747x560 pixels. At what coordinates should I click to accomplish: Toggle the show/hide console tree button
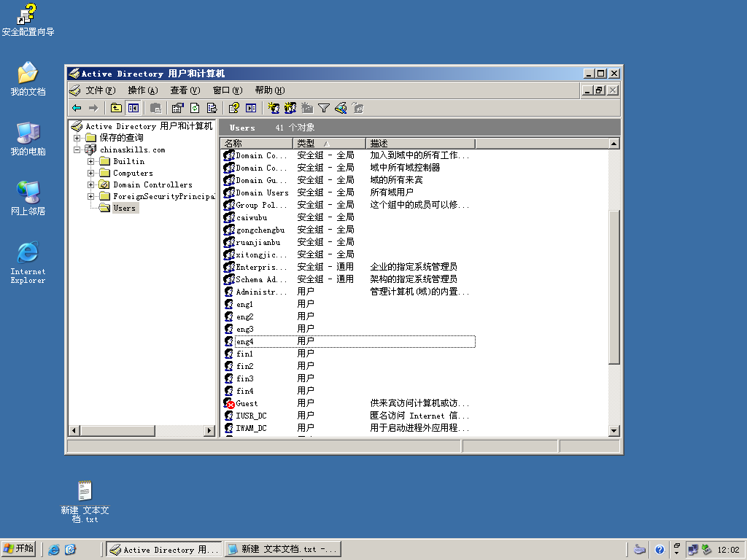[x=133, y=108]
